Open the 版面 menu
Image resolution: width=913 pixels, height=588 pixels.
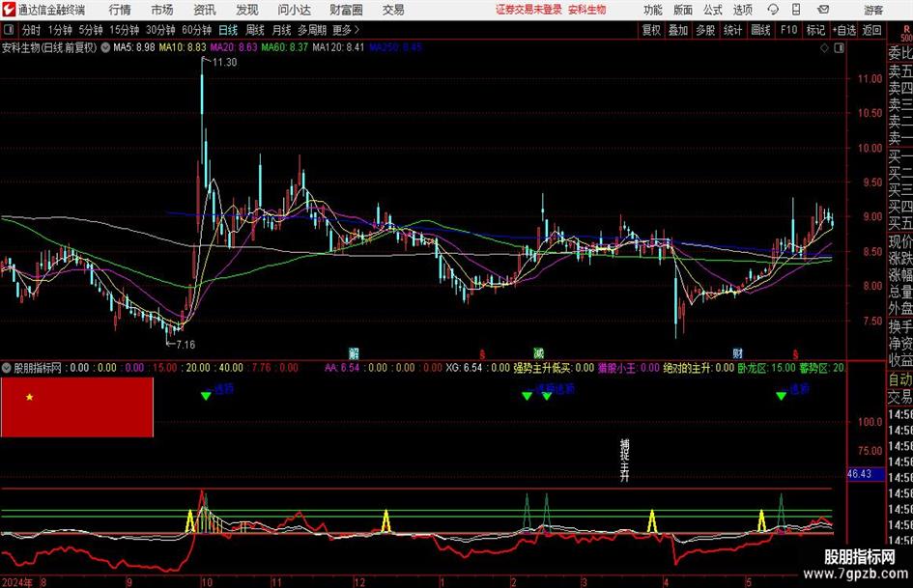683,10
